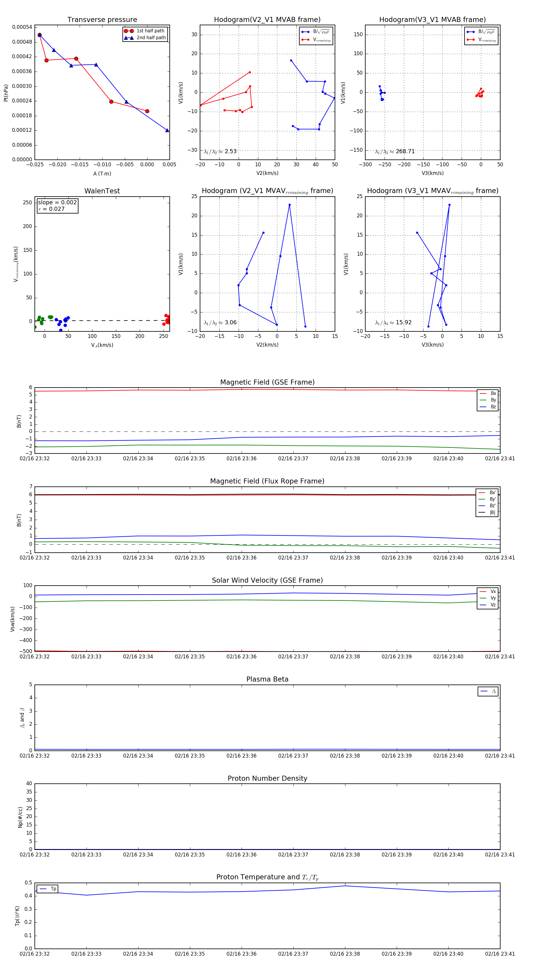Select the "Vy" legend entry

tap(488, 598)
